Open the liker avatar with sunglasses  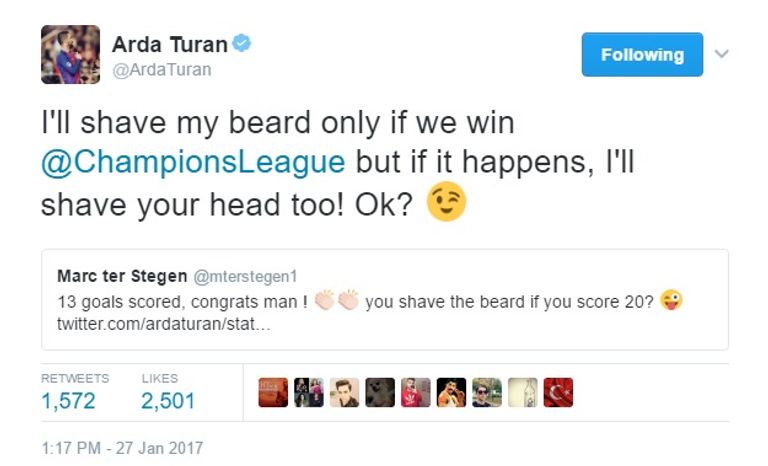(487, 392)
